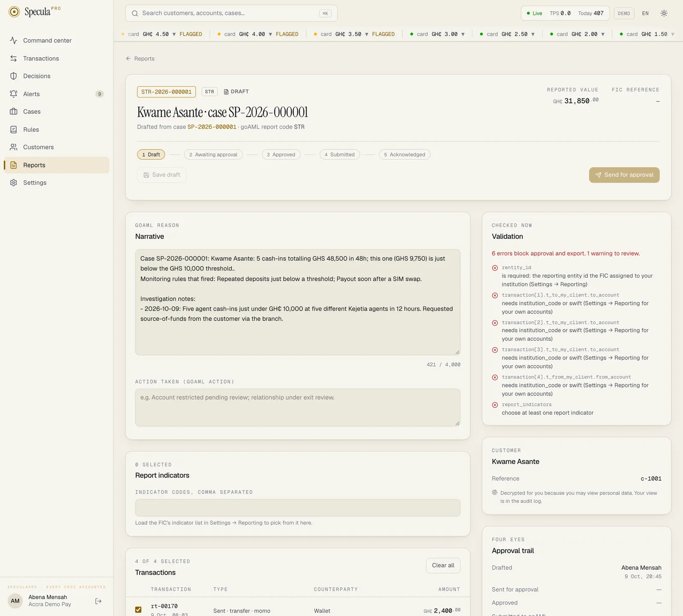Select step 1 Draft
The height and width of the screenshot is (616, 683).
coord(151,154)
